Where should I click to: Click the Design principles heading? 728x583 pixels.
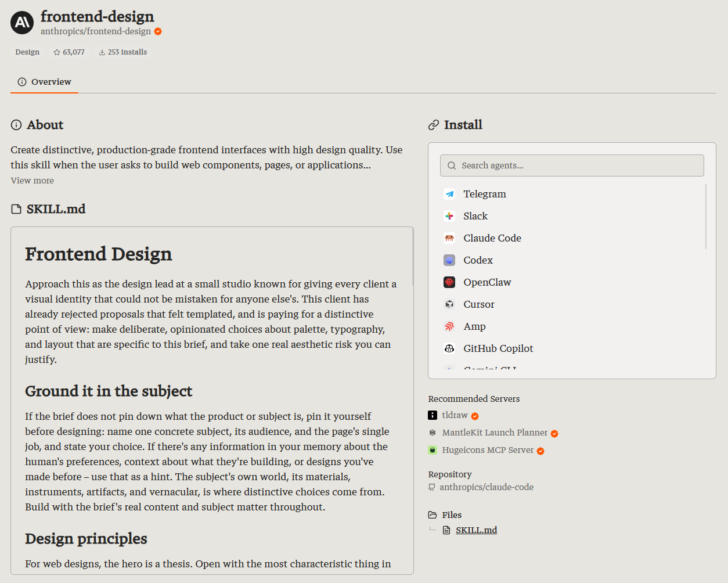[x=86, y=539]
